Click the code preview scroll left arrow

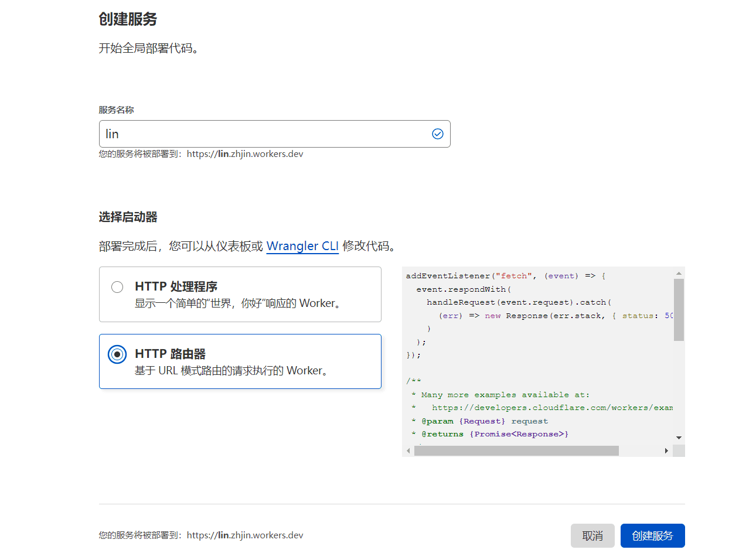(408, 450)
